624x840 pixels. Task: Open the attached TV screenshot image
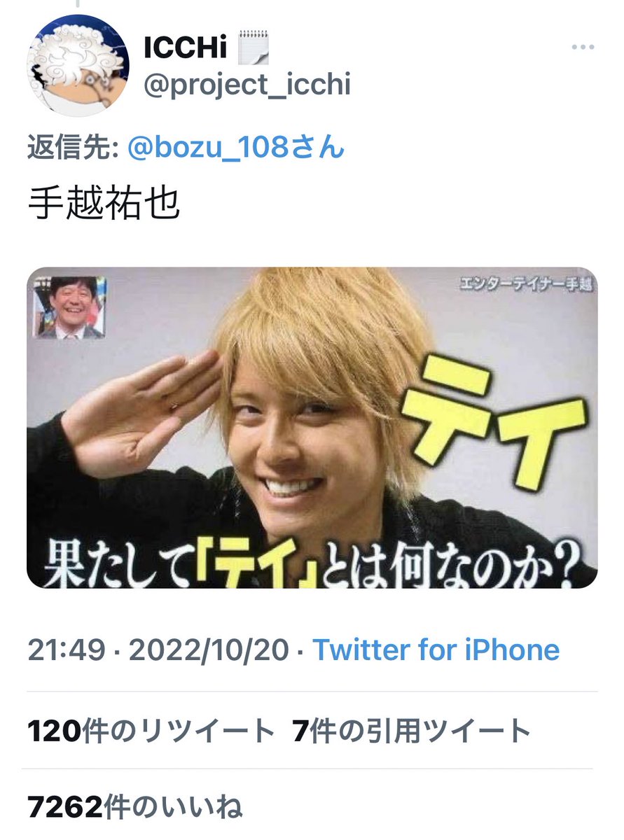click(312, 428)
